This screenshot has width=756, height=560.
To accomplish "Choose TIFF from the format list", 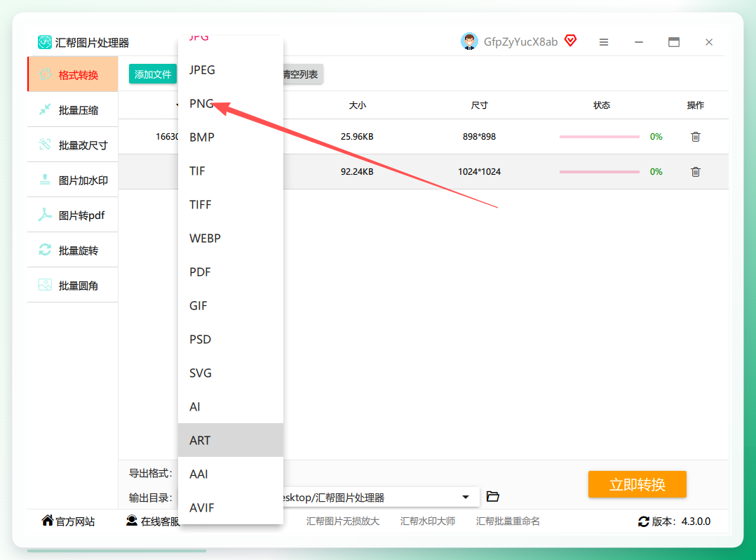I will pyautogui.click(x=231, y=204).
